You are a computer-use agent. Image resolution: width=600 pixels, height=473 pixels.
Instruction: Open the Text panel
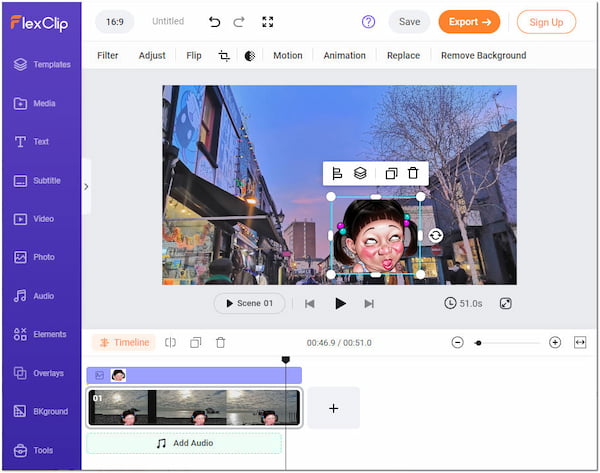[x=31, y=142]
